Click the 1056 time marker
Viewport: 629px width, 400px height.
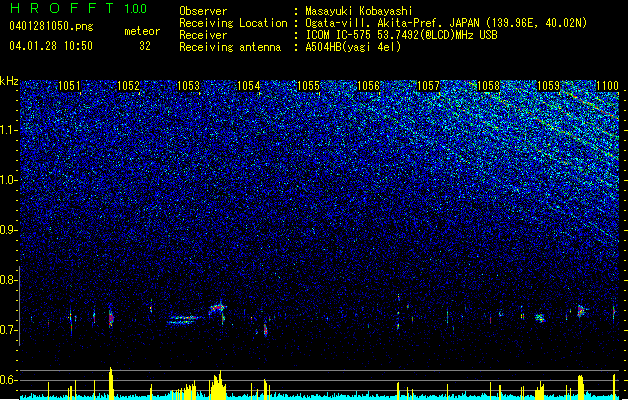[368, 86]
